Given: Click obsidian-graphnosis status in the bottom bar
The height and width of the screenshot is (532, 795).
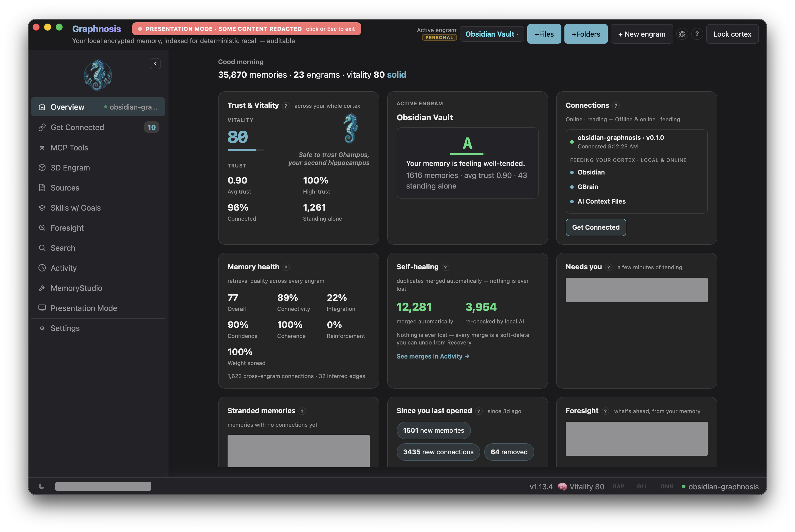Looking at the screenshot, I should pos(720,487).
